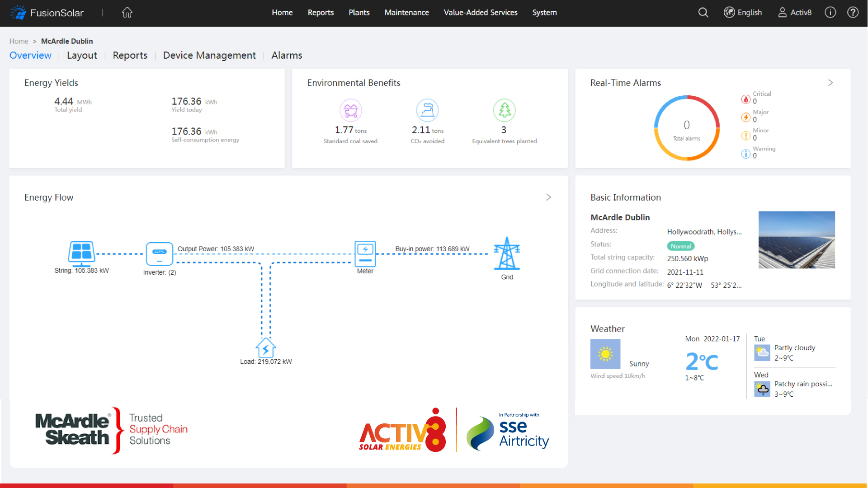The height and width of the screenshot is (488, 868).
Task: Select the Meter icon in Energy Flow
Action: pyautogui.click(x=365, y=254)
